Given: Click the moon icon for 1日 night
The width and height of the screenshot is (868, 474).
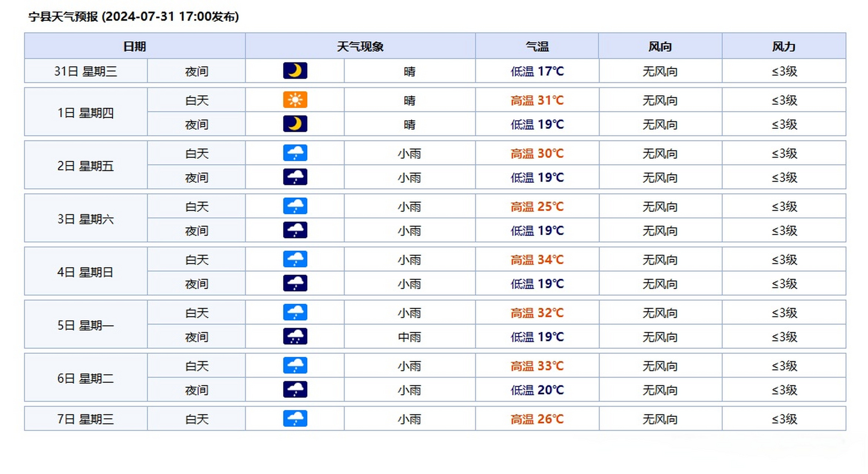Looking at the screenshot, I should 295,124.
